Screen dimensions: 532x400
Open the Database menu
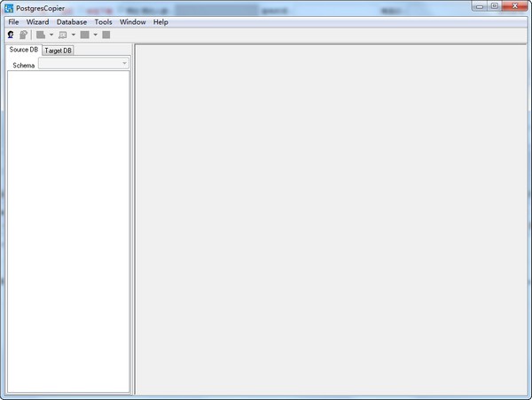coord(72,21)
